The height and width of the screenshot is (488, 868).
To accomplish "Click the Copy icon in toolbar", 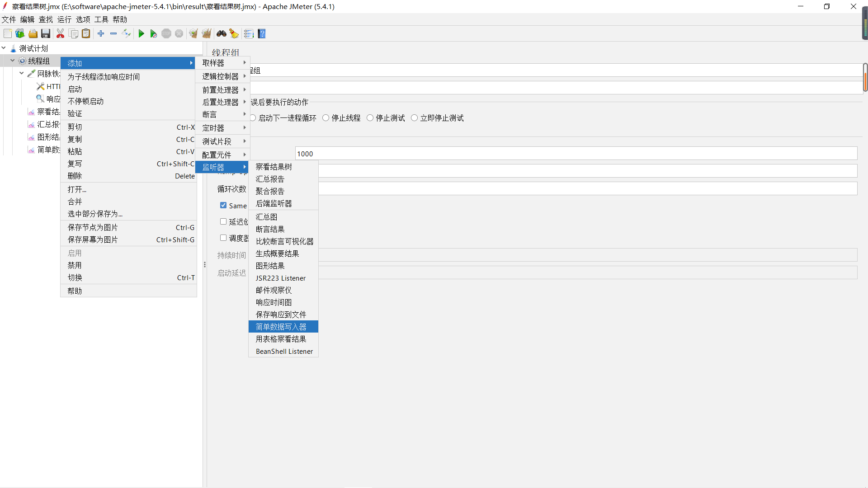I will (73, 33).
